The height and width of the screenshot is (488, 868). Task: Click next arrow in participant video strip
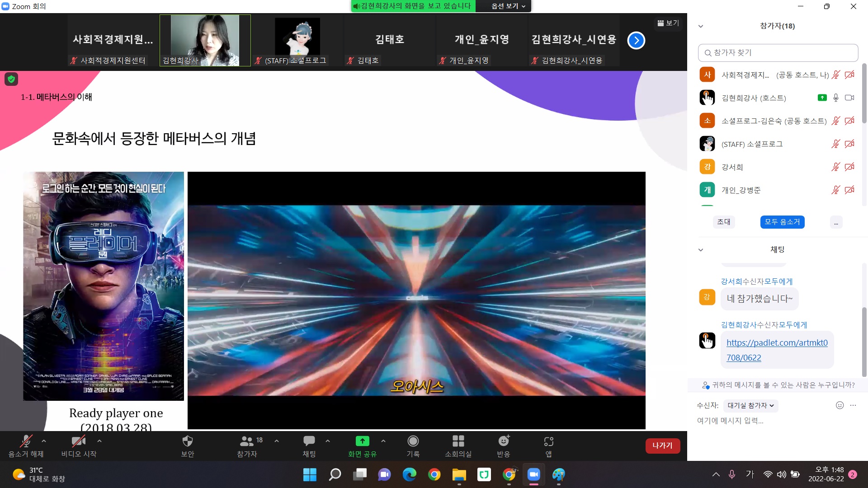point(636,41)
